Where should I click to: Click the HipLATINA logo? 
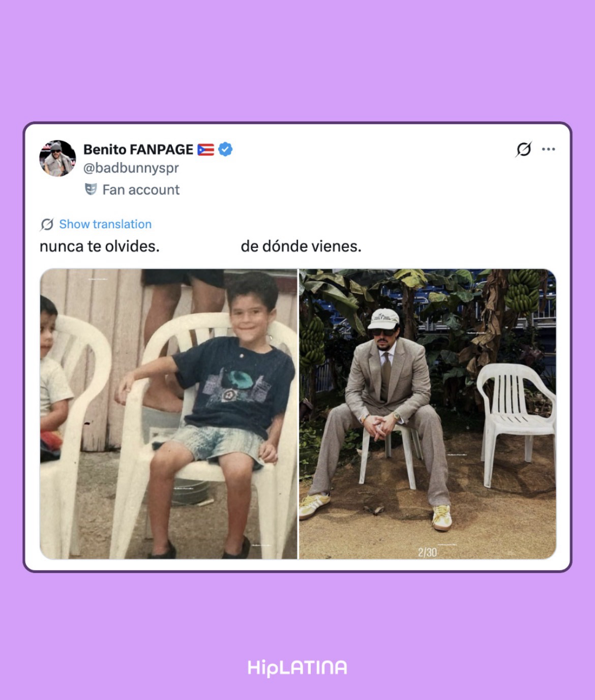[297, 667]
